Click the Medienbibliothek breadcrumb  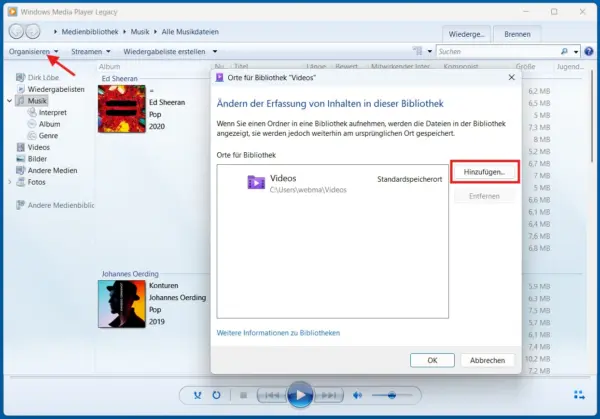point(90,32)
